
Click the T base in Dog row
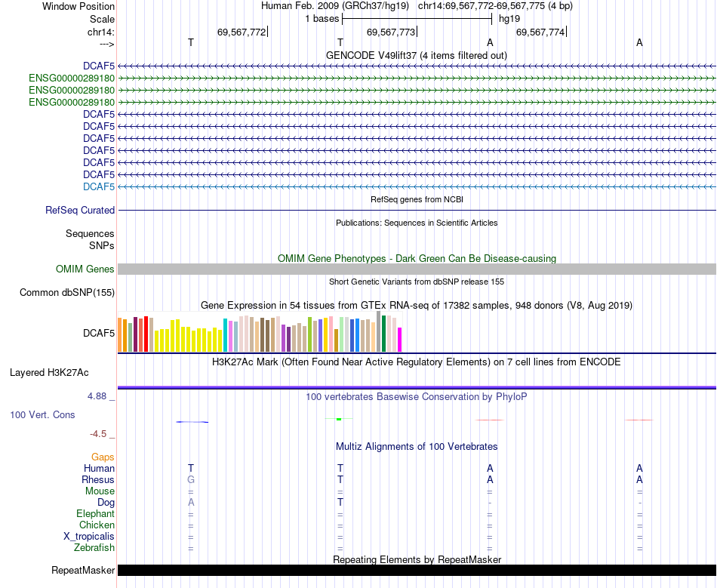340,502
